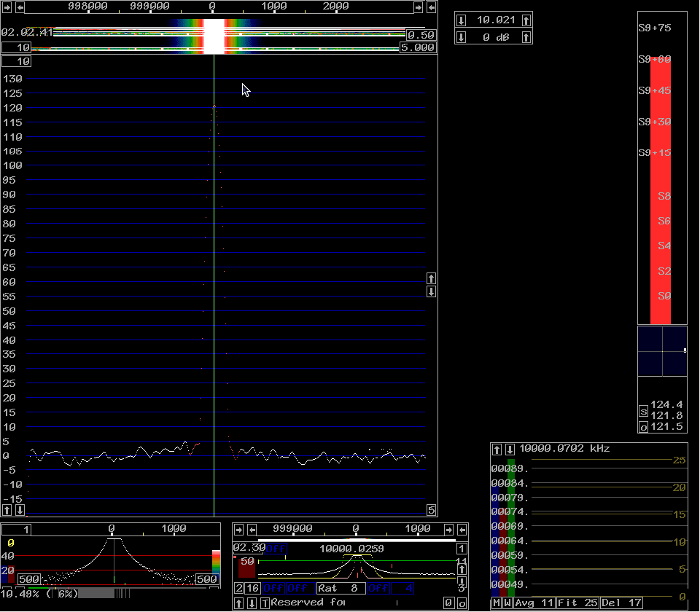Click the 'Avg 11' setting box

[534, 603]
